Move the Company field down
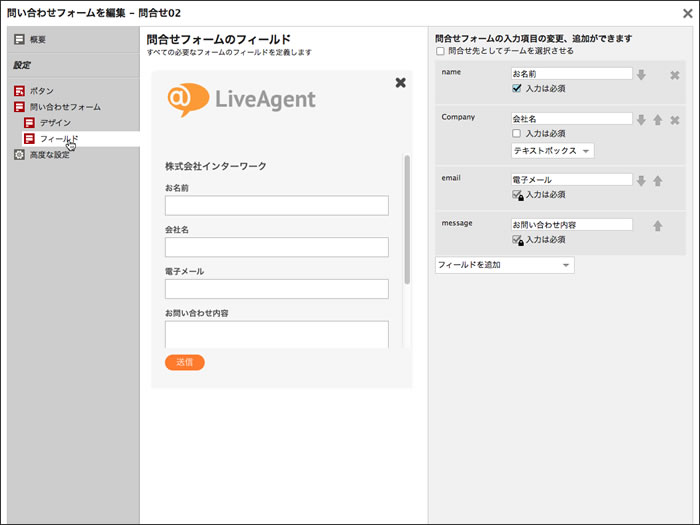This screenshot has width=700, height=525. coord(641,120)
